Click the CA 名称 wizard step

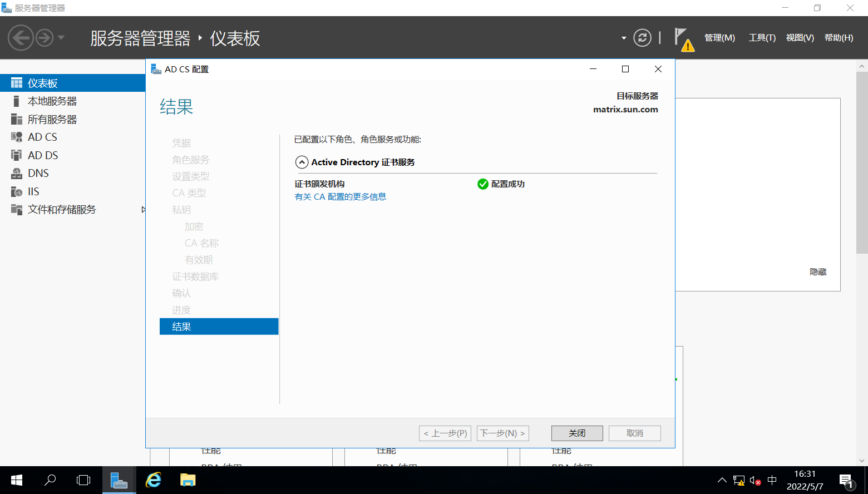click(x=202, y=243)
